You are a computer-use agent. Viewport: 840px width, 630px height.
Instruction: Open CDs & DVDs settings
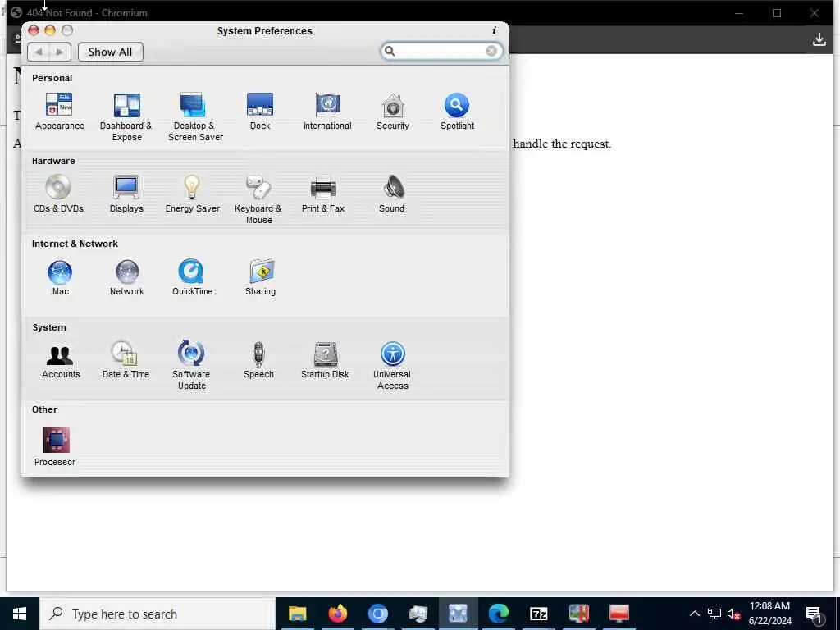58,194
